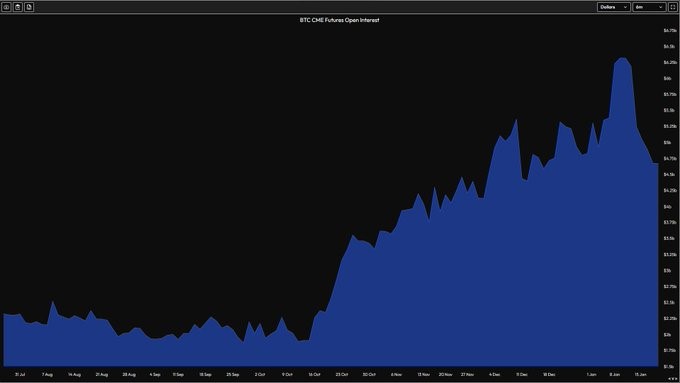Screen dimensions: 680x383
Task: Click the 18 Sep date label
Action: (205, 374)
